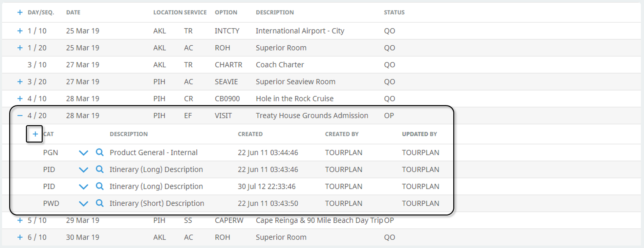The image size is (644, 248).
Task: Collapse the 4 / 20 Treaty House row
Action: [20, 115]
